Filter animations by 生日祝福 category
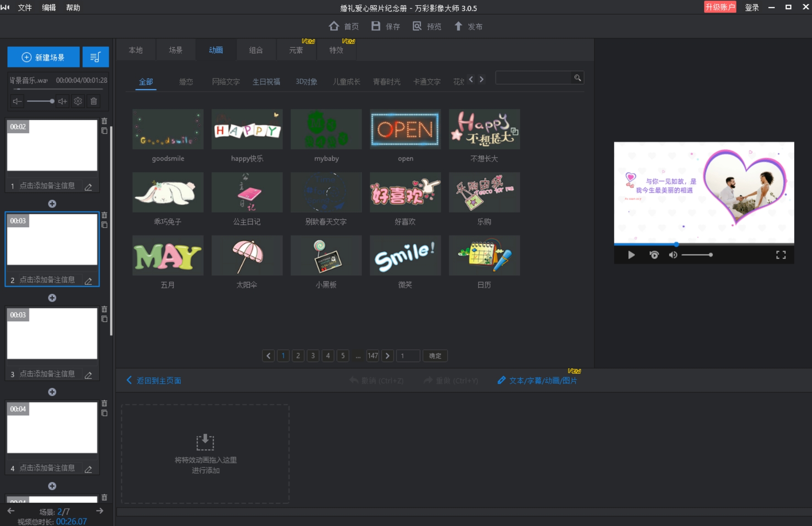Viewport: 812px width, 526px height. click(x=266, y=82)
